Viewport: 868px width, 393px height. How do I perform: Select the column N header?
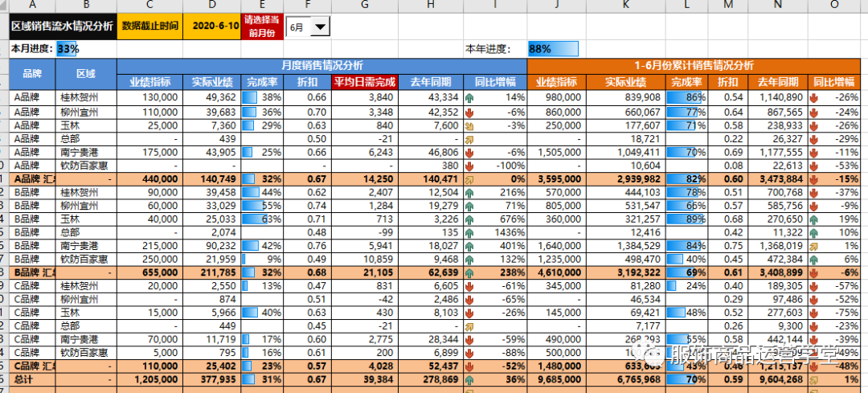coord(778,5)
